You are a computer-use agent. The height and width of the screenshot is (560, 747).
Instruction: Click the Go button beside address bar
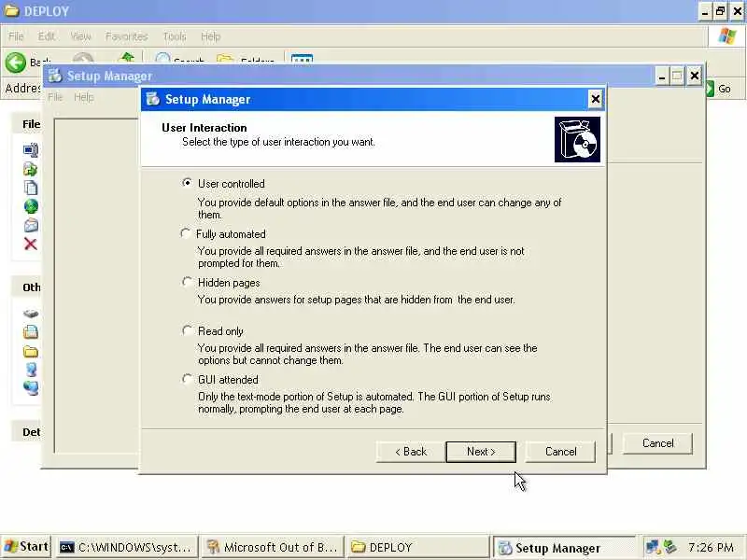pos(718,89)
